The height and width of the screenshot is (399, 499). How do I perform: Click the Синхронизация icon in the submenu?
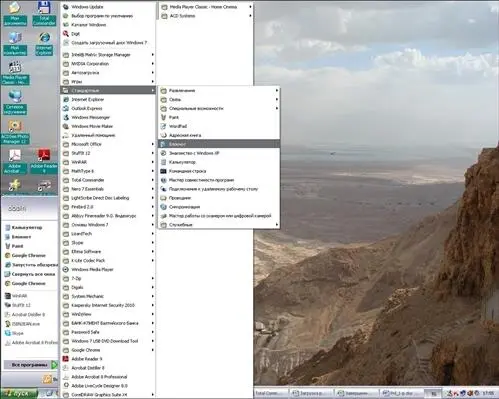pos(163,207)
